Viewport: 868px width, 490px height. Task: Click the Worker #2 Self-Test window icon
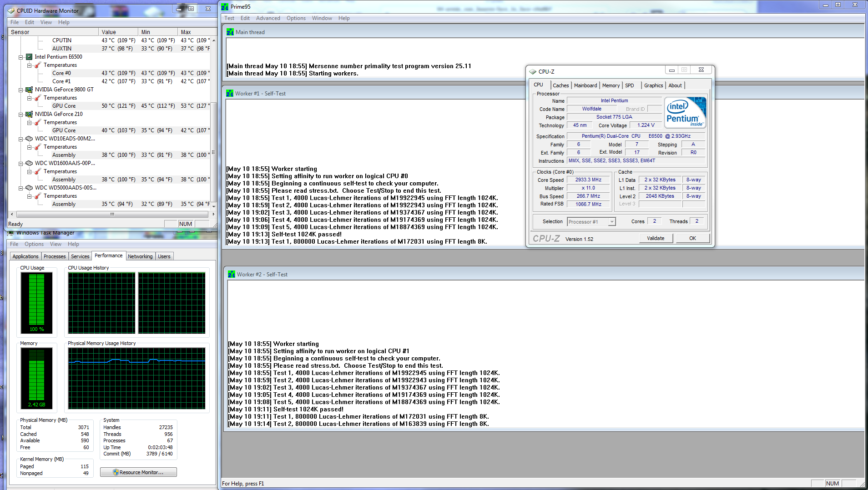pos(232,275)
